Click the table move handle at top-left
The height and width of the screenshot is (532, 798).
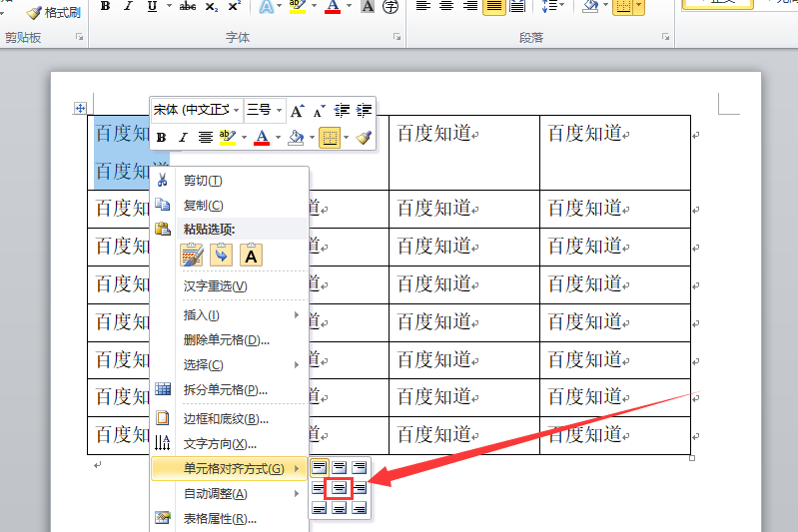pyautogui.click(x=80, y=108)
